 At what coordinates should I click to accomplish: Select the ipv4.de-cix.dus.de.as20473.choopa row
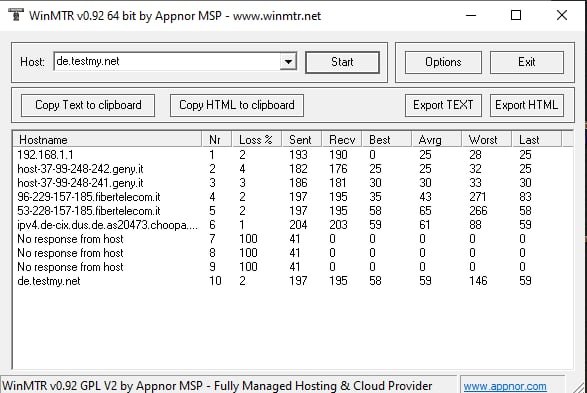[x=293, y=225]
